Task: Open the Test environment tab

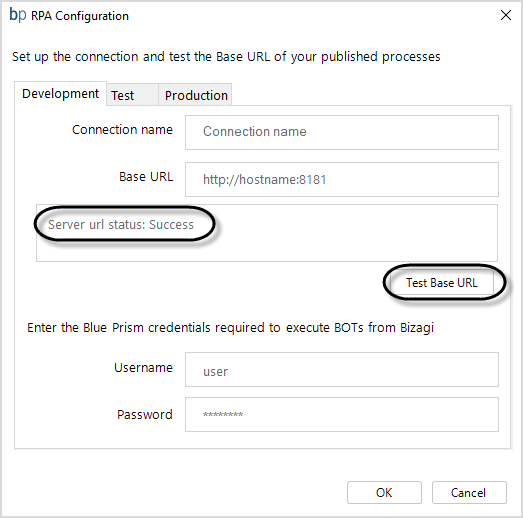Action: [132, 95]
